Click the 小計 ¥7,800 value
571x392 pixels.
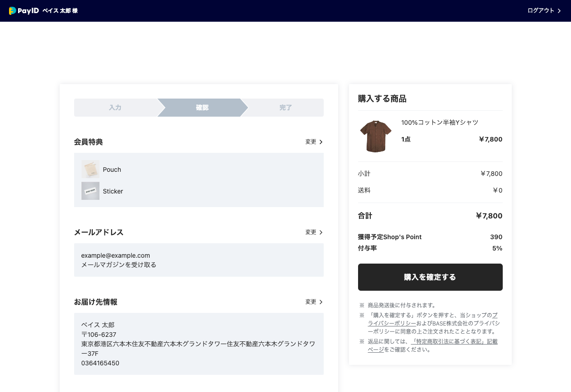click(x=491, y=174)
